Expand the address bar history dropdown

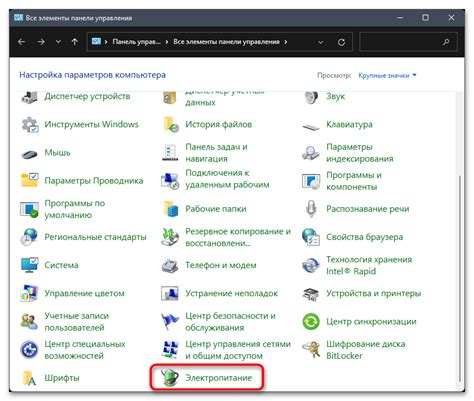tap(321, 42)
